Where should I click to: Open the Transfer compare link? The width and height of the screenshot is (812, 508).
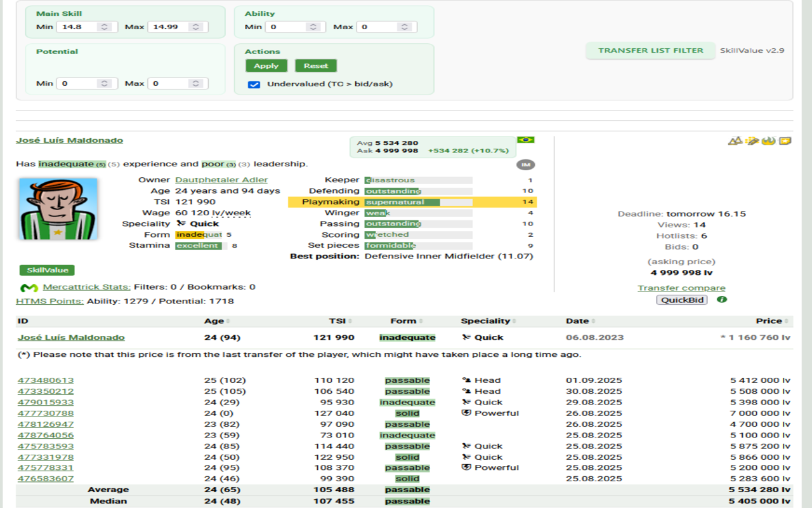pos(681,288)
